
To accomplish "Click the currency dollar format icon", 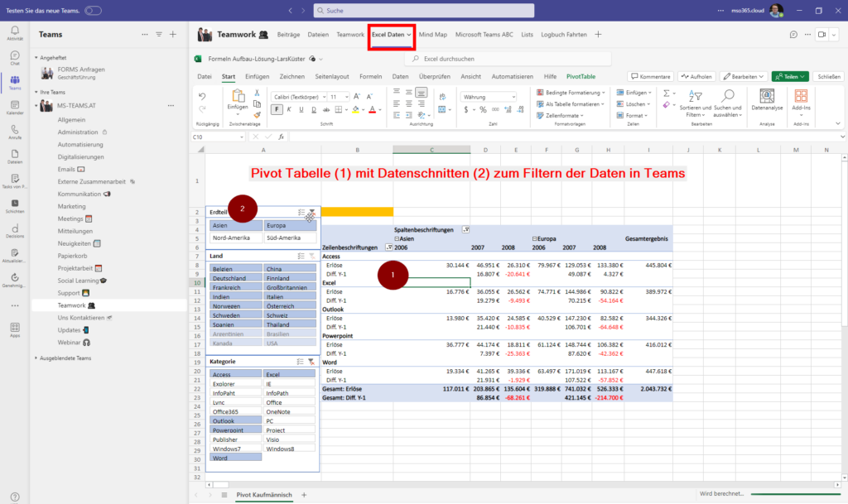I will coord(466,110).
